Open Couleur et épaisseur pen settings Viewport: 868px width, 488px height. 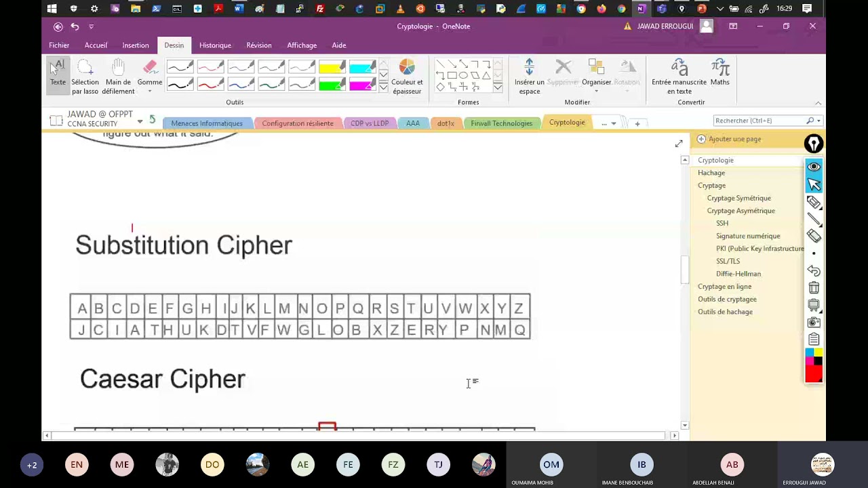(x=407, y=77)
